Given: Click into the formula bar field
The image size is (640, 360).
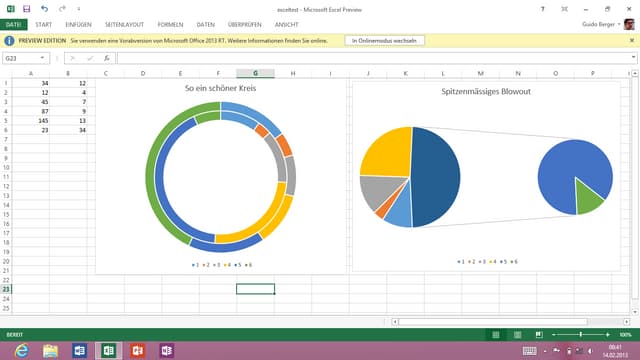Looking at the screenshot, I should [373, 58].
